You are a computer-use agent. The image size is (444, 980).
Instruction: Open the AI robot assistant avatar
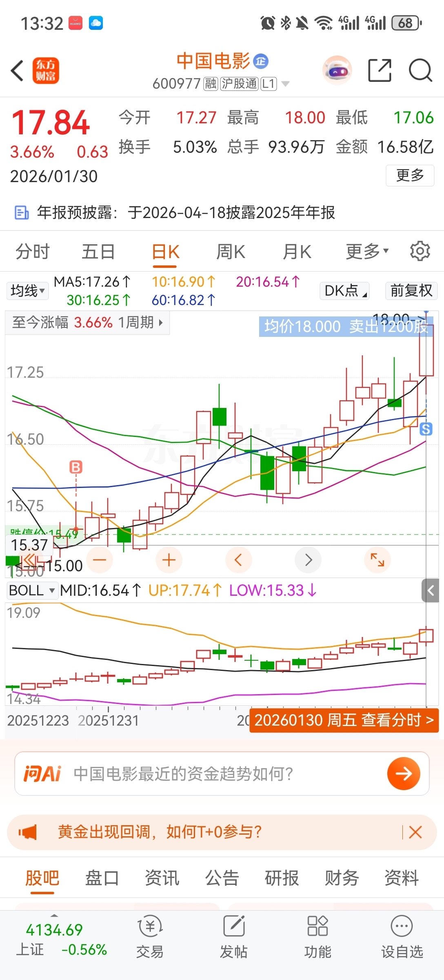(x=337, y=70)
